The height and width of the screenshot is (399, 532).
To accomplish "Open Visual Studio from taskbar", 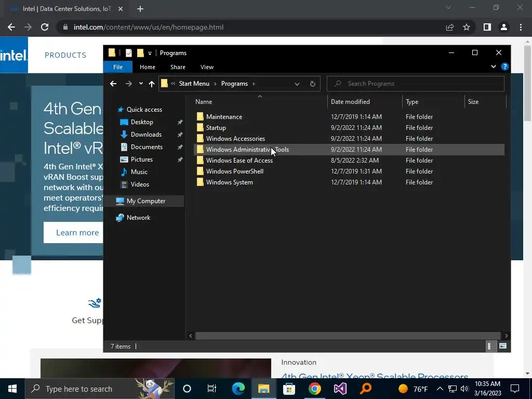I will (340, 389).
